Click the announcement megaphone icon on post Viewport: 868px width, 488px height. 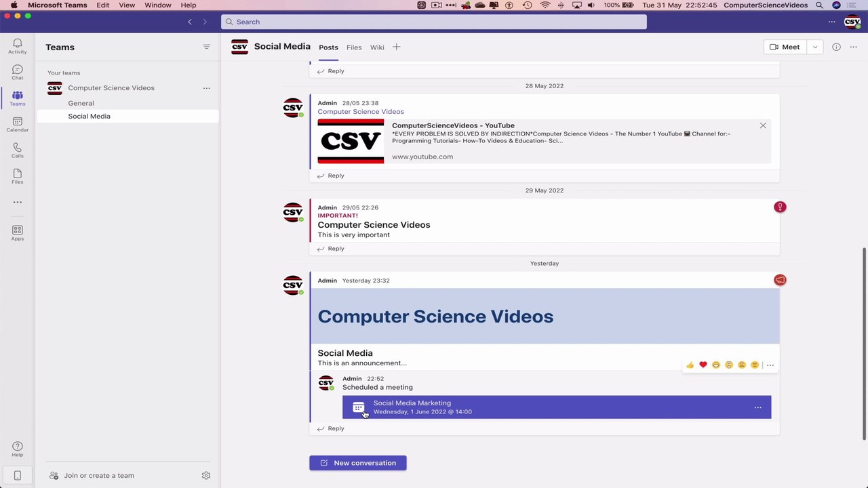pos(780,280)
